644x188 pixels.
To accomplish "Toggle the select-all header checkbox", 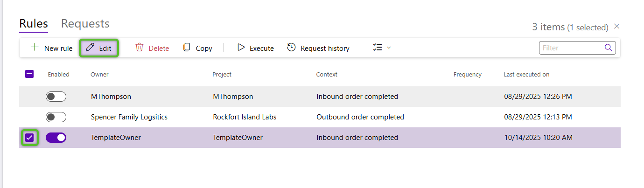I will coord(29,74).
